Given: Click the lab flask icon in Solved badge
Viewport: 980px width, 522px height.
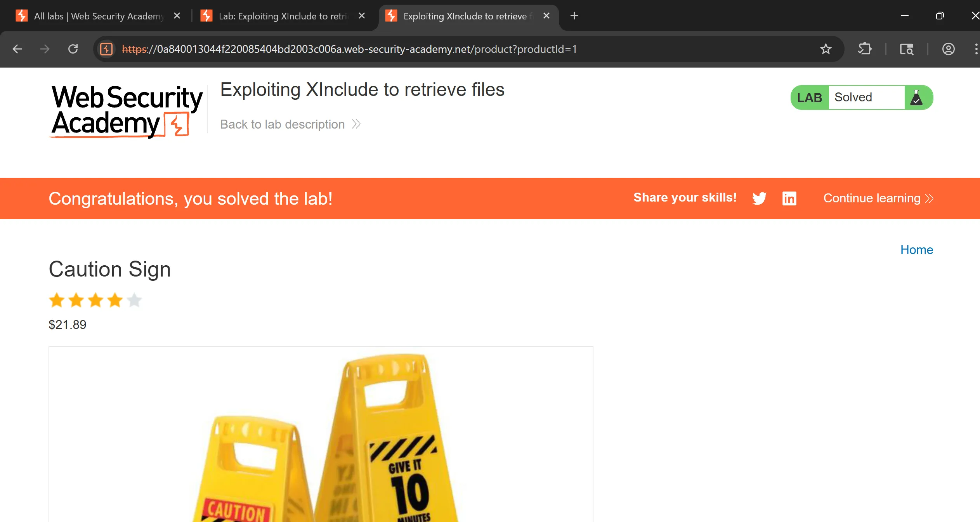Looking at the screenshot, I should pos(916,97).
